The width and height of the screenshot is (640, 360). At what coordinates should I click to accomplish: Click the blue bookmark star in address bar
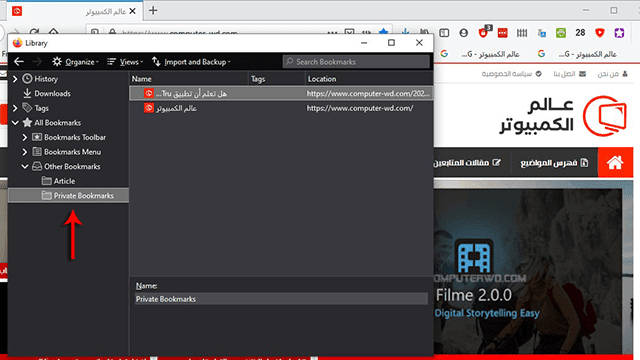pos(383,32)
